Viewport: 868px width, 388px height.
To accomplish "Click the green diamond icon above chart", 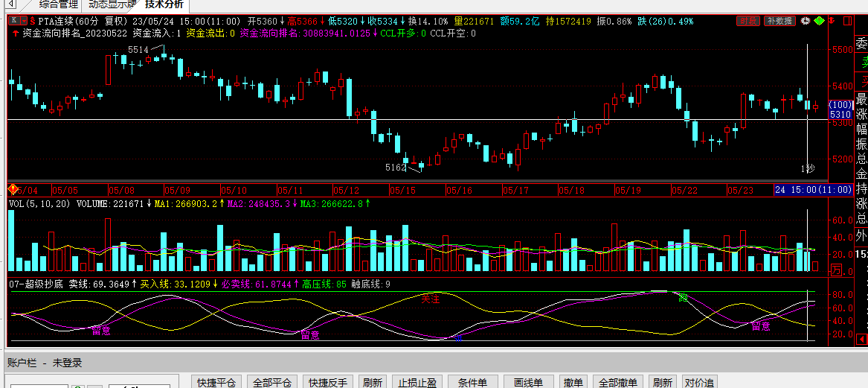I will pyautogui.click(x=819, y=21).
